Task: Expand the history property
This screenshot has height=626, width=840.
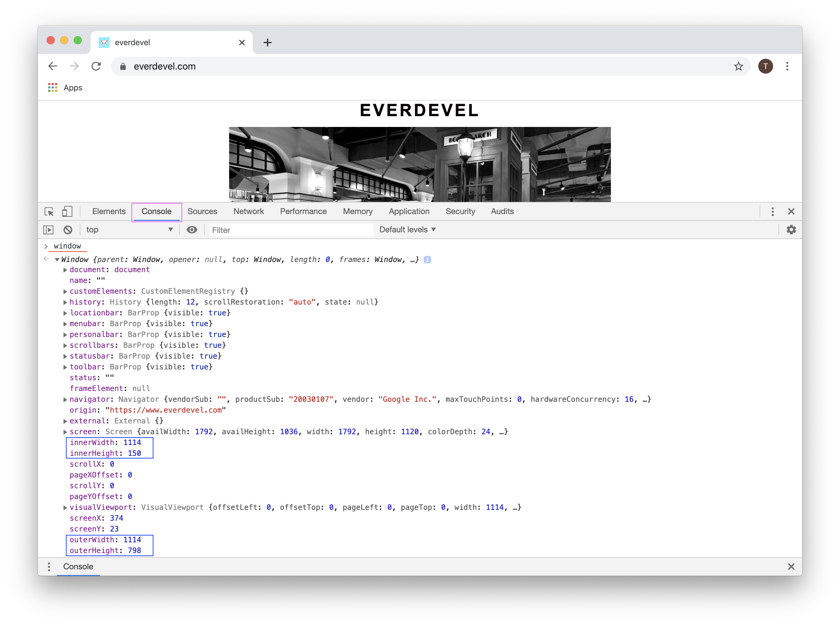Action: (65, 302)
